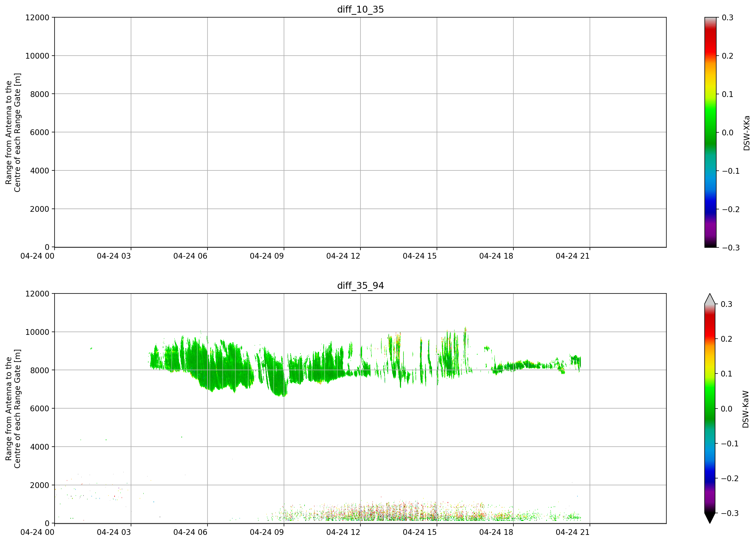756x542 pixels.
Task: Click the −0.1 tick on the DSW-XKa colorbar
Action: [731, 171]
